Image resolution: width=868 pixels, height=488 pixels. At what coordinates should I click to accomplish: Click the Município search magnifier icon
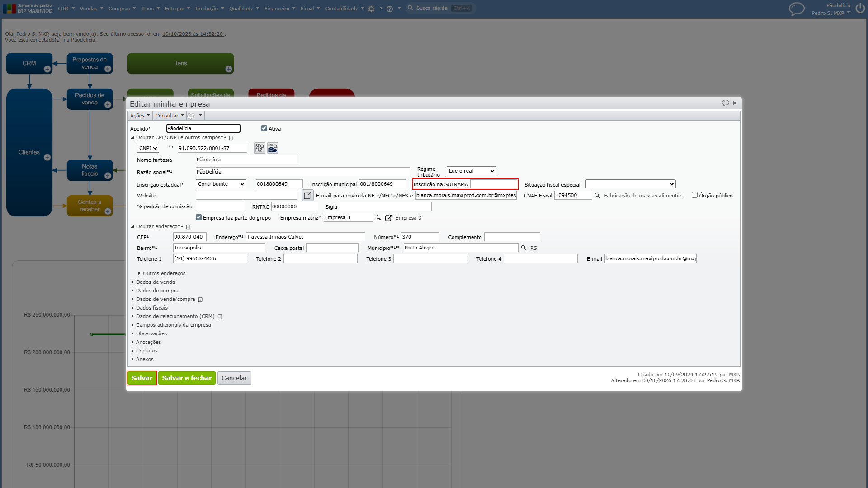coord(524,248)
